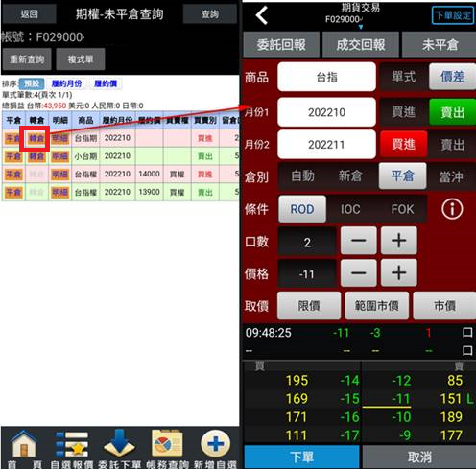
Task: Select bid price -14 in order book
Action: (349, 381)
